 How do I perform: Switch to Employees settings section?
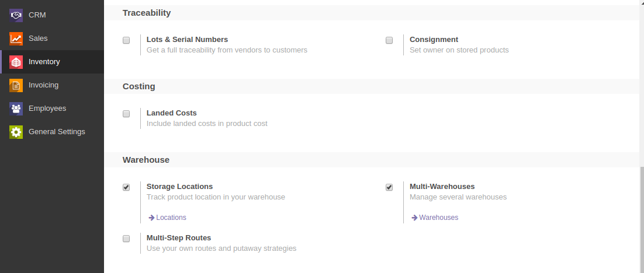(47, 108)
